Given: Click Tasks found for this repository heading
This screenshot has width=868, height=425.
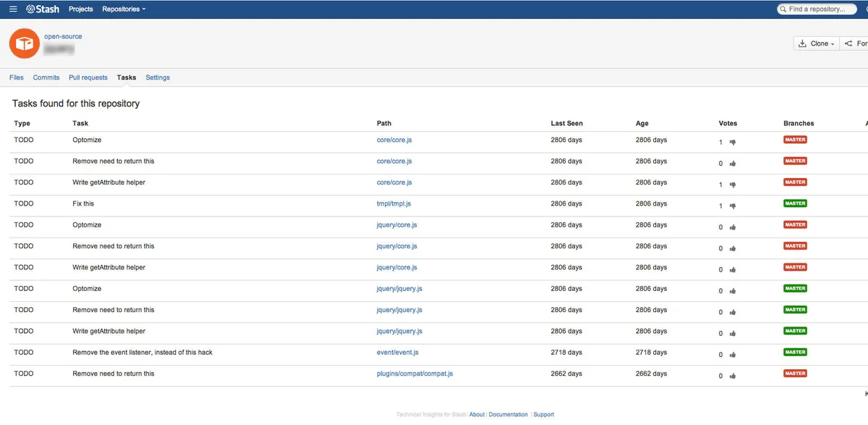Looking at the screenshot, I should pos(76,104).
